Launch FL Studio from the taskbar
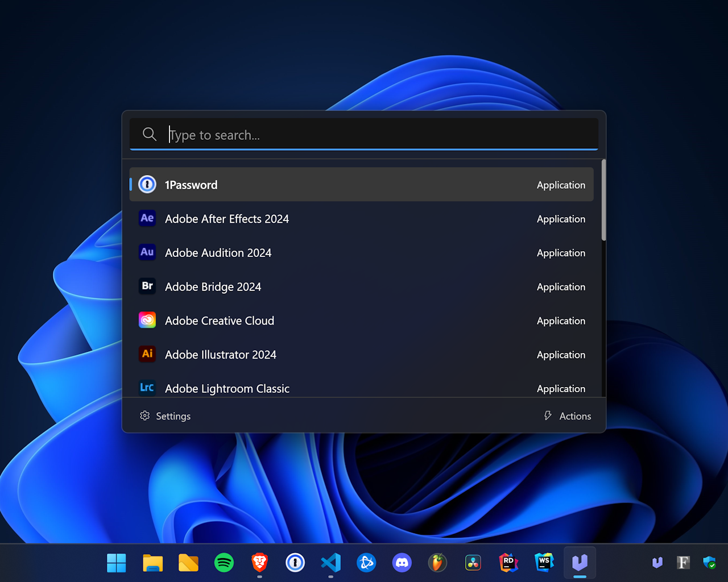728x582 pixels. pyautogui.click(x=438, y=563)
